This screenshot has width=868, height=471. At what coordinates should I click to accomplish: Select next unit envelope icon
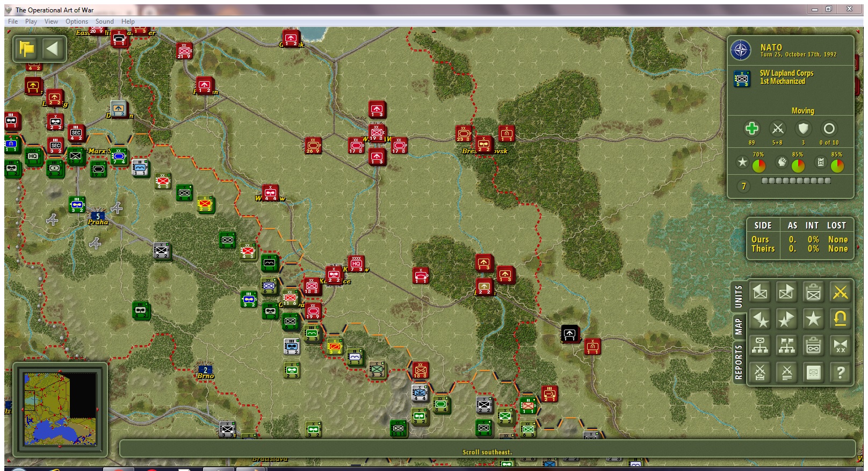(786, 292)
